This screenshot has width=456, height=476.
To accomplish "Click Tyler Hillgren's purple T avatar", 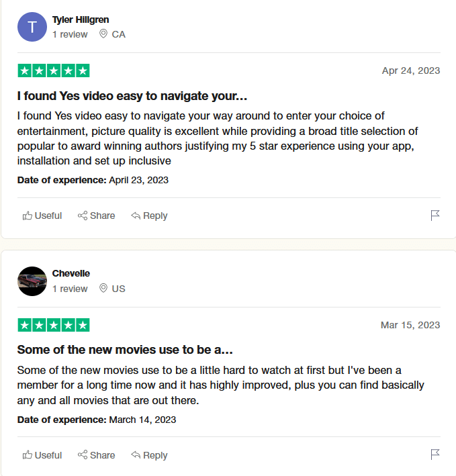I will click(32, 27).
